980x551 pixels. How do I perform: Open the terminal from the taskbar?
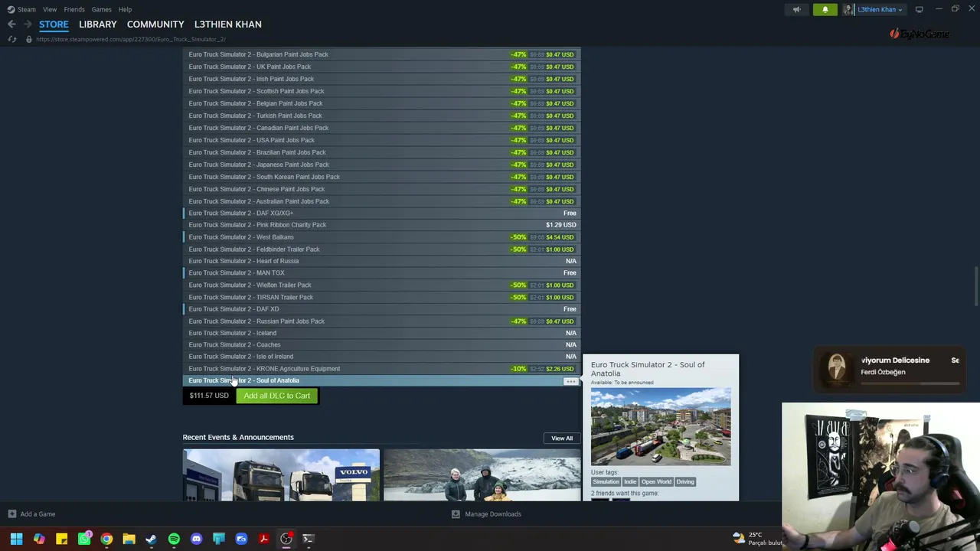pos(308,539)
